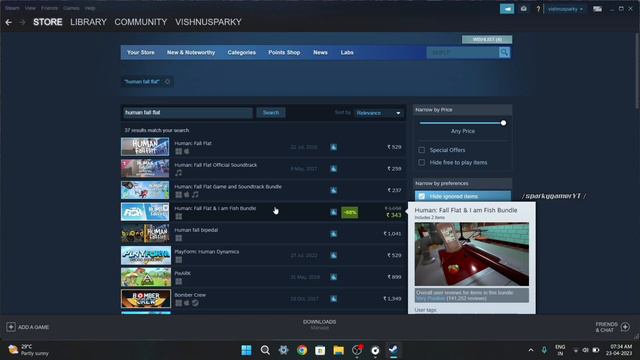Click review icon for I am Fish Bundle

[x=333, y=212]
